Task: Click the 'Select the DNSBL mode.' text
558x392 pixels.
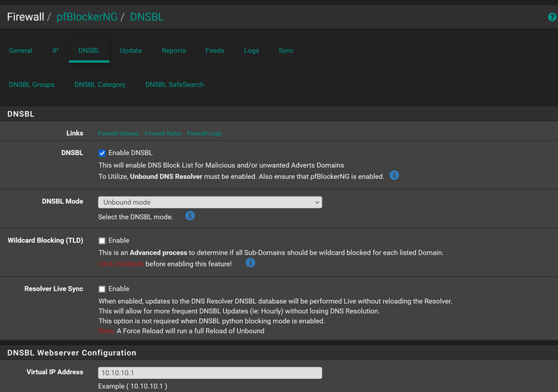Action: (136, 217)
